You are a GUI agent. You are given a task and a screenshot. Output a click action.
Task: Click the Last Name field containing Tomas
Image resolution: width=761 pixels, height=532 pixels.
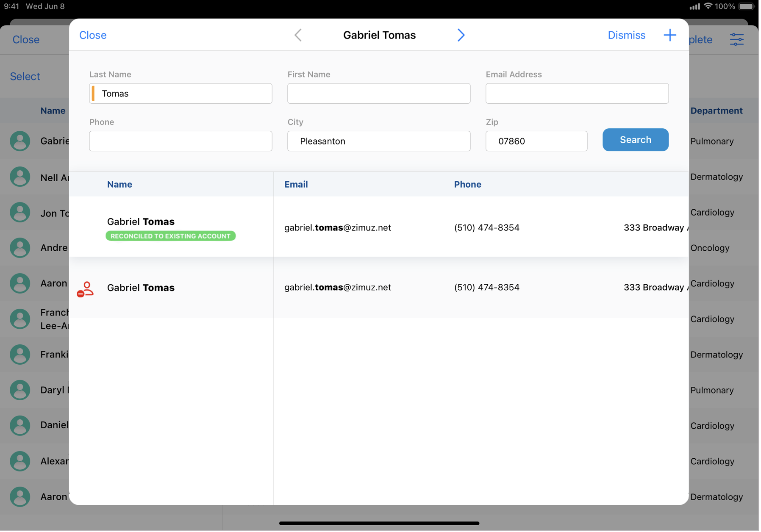181,94
